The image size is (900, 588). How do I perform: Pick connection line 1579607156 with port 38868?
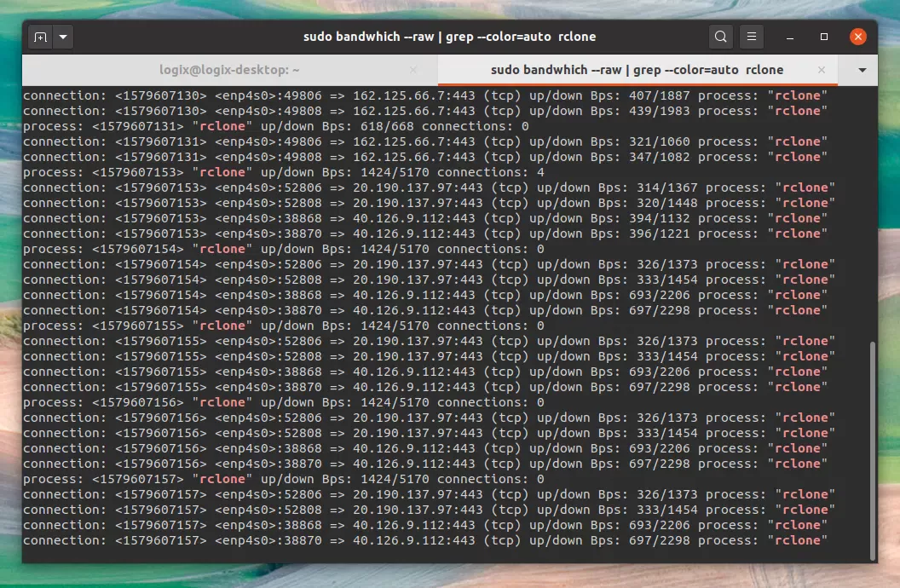point(425,448)
